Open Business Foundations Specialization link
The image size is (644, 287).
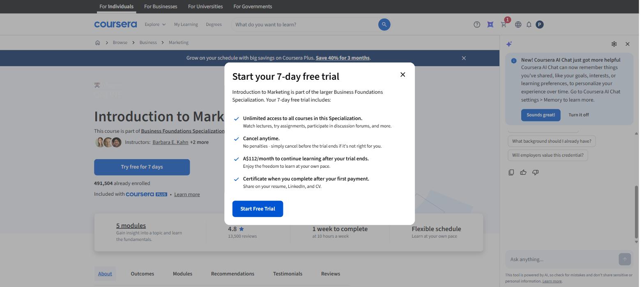182,131
